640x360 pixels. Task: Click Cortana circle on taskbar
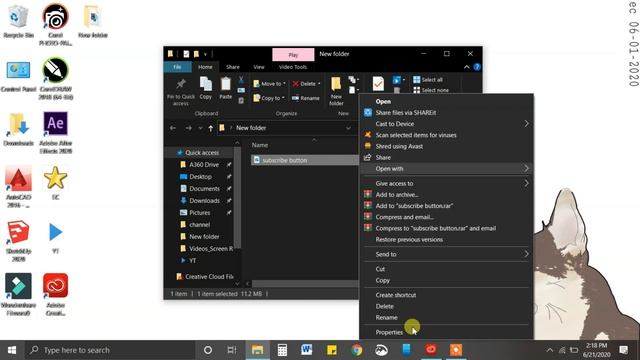pyautogui.click(x=208, y=350)
